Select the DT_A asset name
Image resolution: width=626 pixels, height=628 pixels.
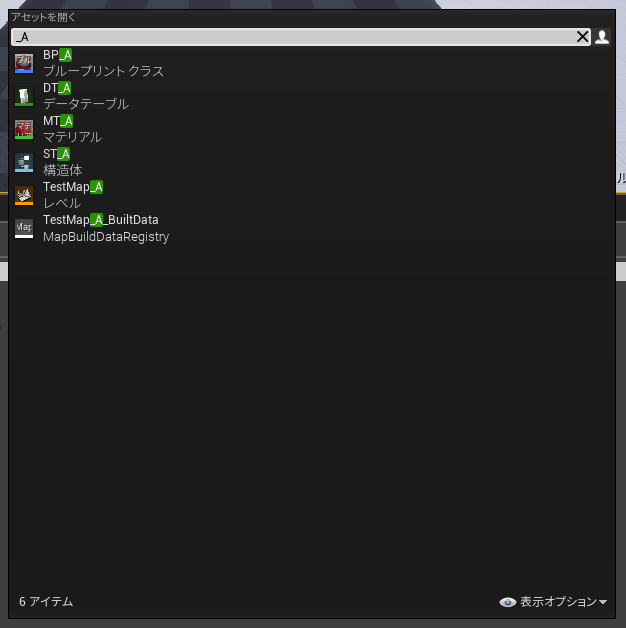57,88
